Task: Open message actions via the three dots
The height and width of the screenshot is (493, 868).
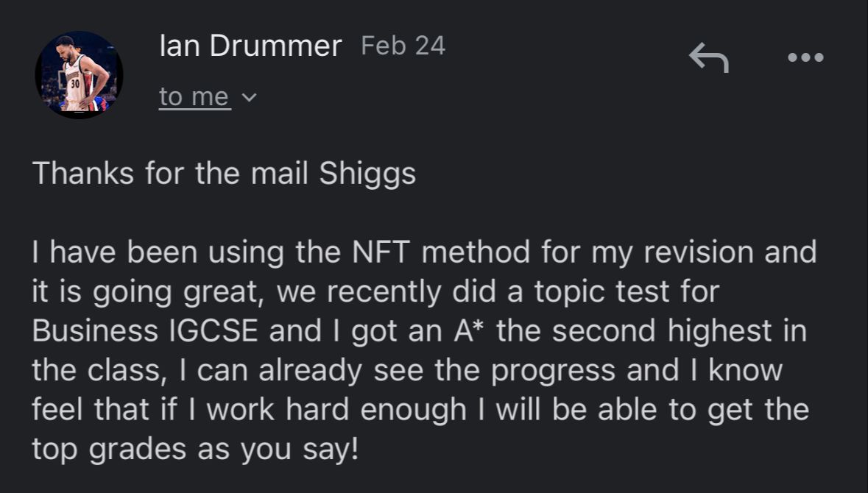Action: click(805, 57)
